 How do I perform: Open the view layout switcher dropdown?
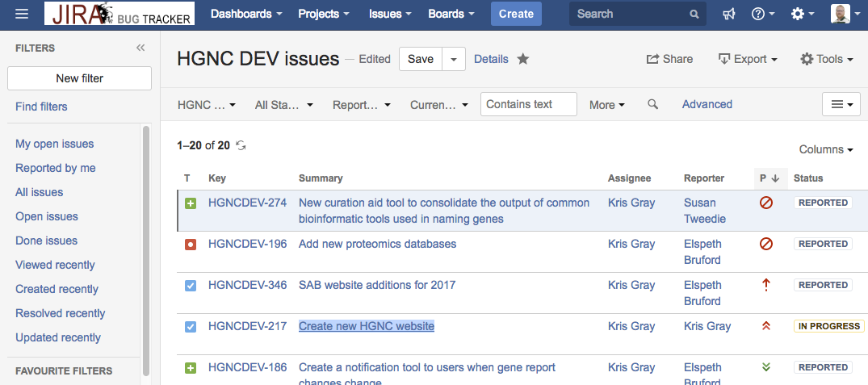point(842,104)
